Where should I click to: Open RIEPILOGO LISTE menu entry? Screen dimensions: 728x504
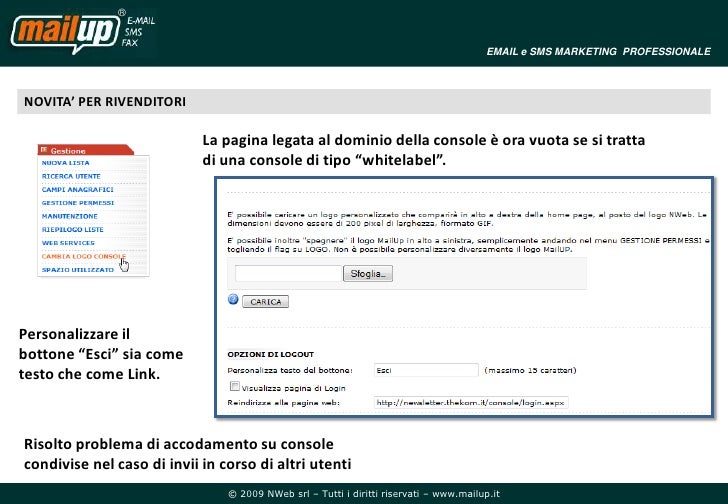[72, 230]
